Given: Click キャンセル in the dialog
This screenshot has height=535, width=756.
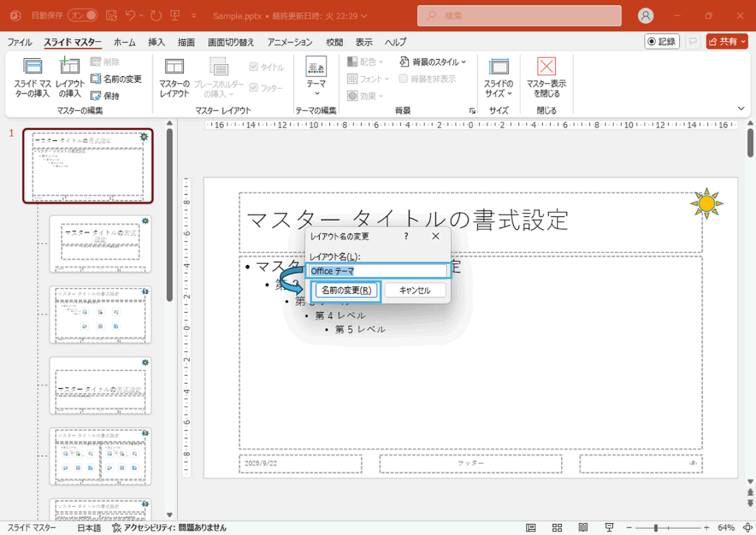Looking at the screenshot, I should [415, 291].
